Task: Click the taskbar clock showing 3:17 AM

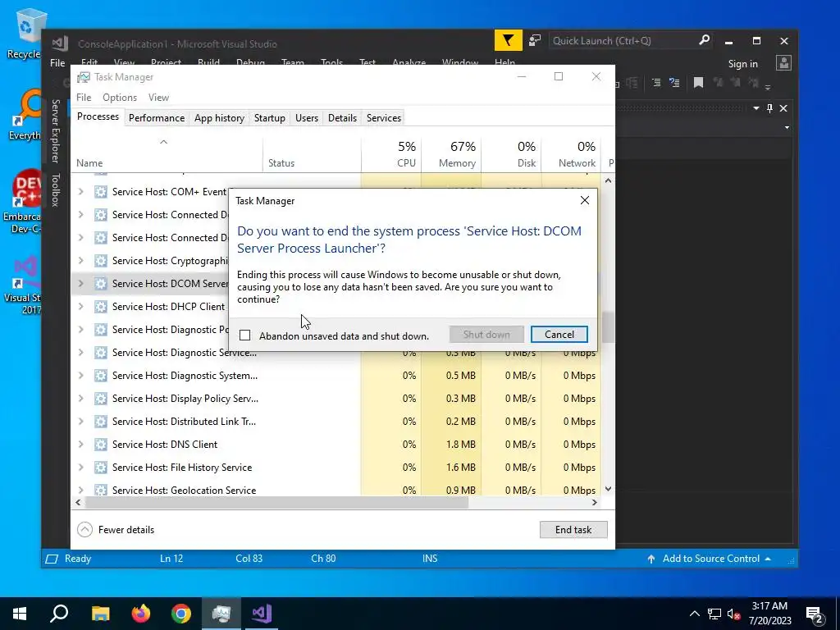Action: click(x=769, y=614)
